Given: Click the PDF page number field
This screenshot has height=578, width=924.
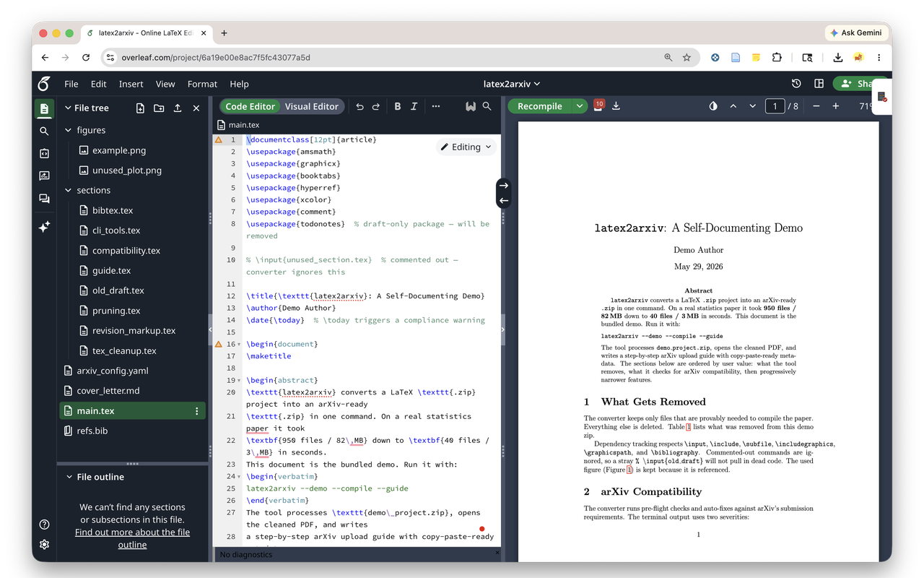Looking at the screenshot, I should coord(775,106).
